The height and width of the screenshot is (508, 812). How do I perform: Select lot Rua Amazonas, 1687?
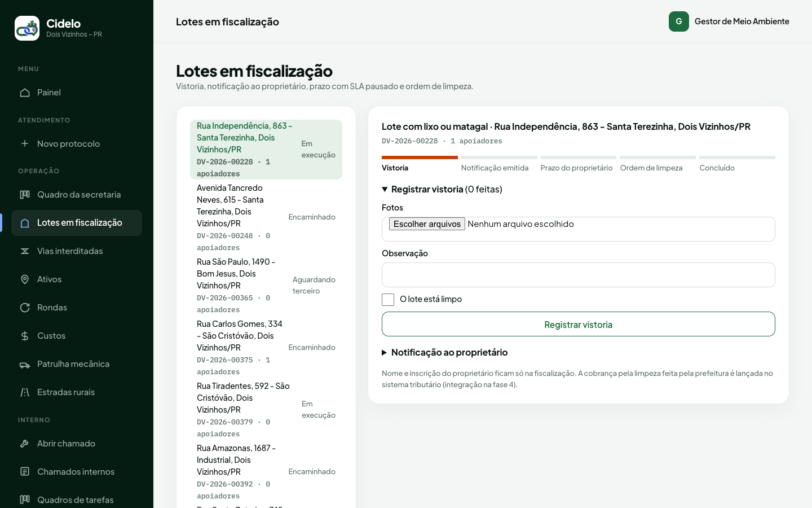pyautogui.click(x=266, y=472)
